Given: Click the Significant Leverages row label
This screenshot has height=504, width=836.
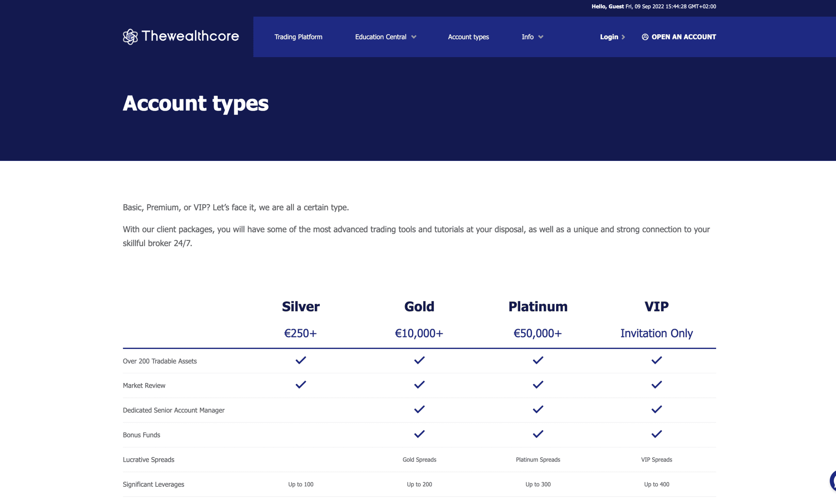Looking at the screenshot, I should tap(153, 485).
